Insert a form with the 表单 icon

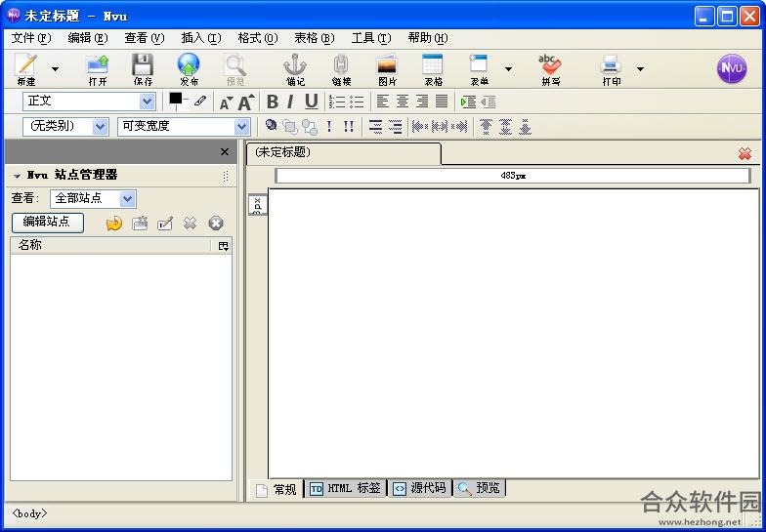coord(479,69)
